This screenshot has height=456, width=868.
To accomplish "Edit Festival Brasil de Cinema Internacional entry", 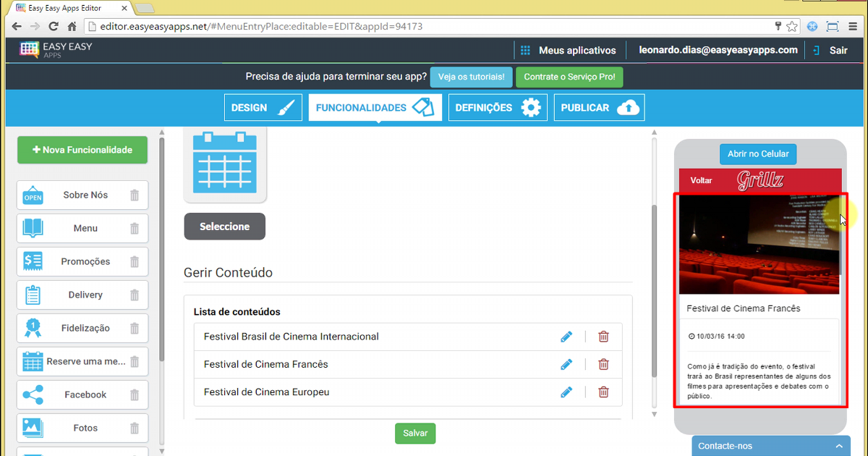I will [566, 337].
